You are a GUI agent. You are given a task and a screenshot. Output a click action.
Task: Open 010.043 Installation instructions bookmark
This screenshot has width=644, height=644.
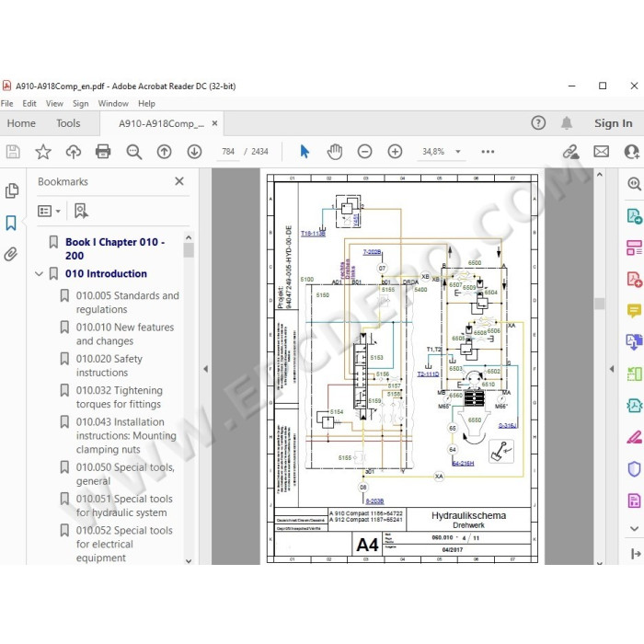point(126,435)
